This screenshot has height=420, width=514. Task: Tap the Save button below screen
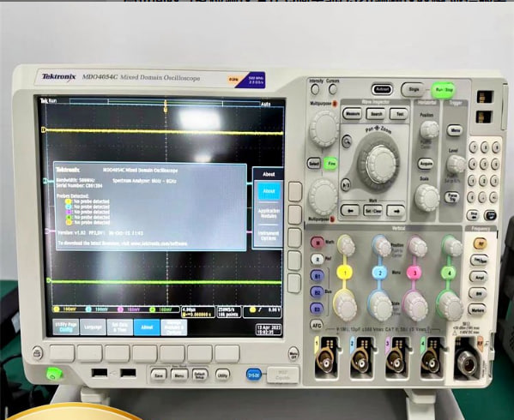(159, 375)
